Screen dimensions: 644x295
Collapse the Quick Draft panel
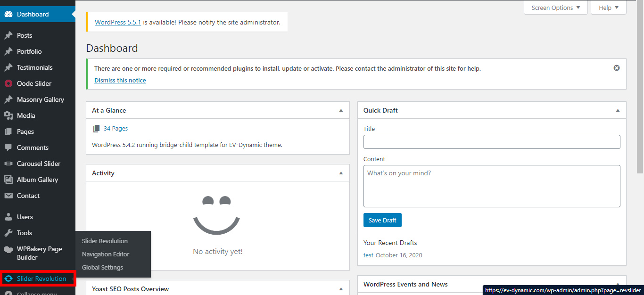point(618,110)
